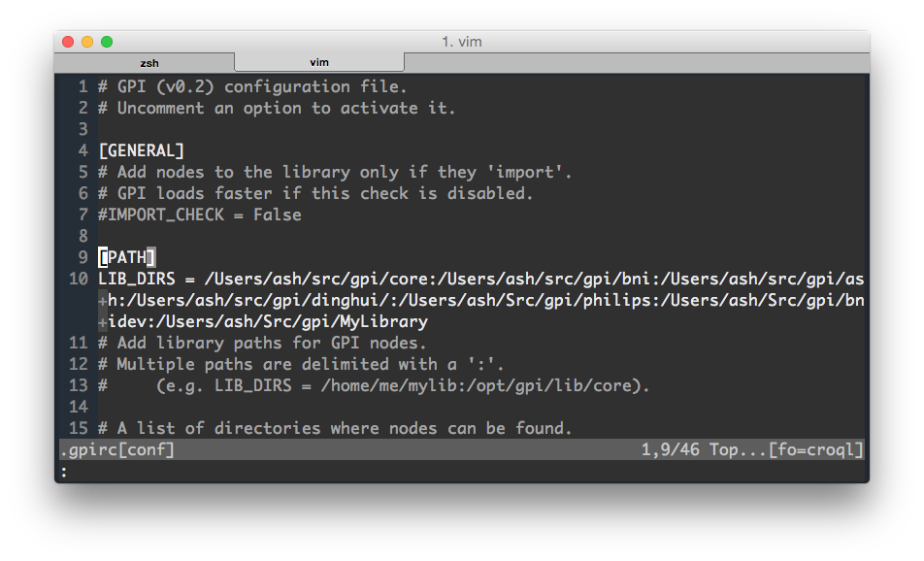924x561 pixels.
Task: Place cursor on the [PATH] section line
Action: pyautogui.click(x=127, y=257)
